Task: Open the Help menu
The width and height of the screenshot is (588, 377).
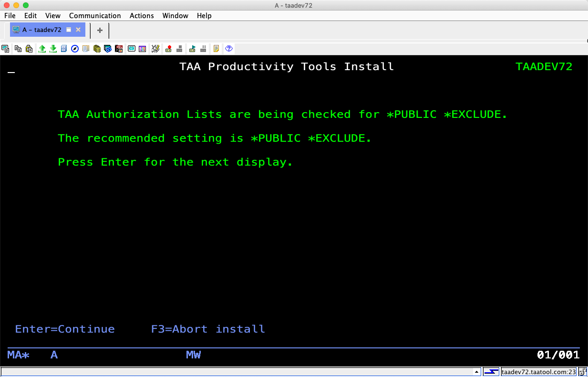Action: pyautogui.click(x=204, y=16)
